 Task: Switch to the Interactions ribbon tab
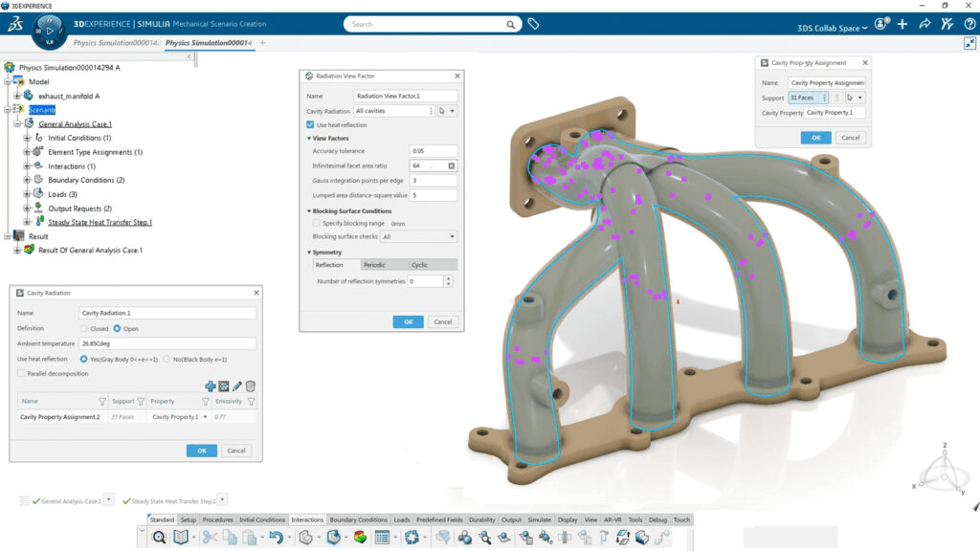tap(306, 519)
